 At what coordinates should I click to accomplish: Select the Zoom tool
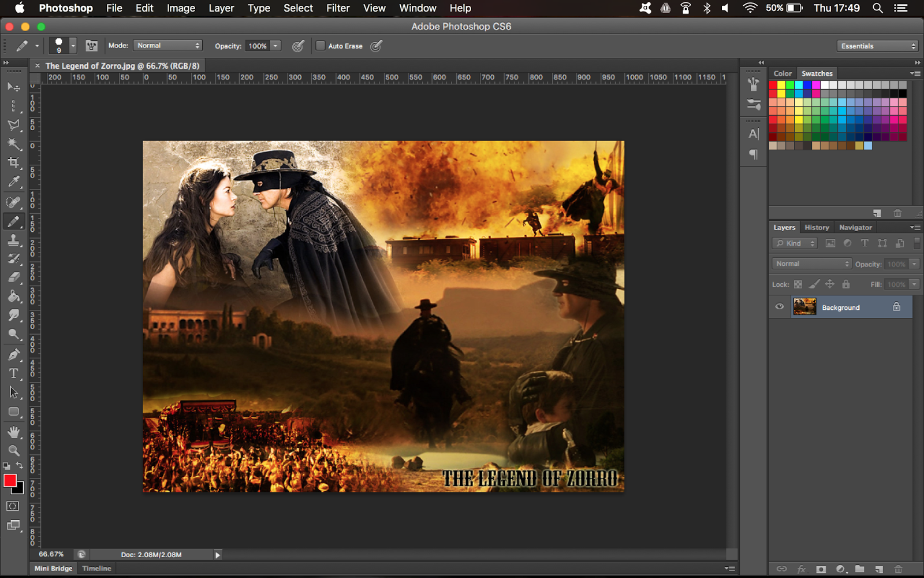(x=13, y=450)
